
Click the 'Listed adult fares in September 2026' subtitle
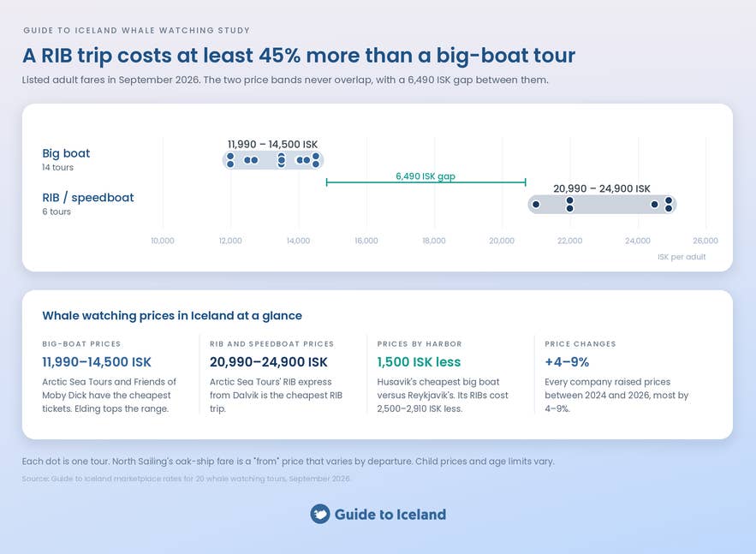click(285, 80)
